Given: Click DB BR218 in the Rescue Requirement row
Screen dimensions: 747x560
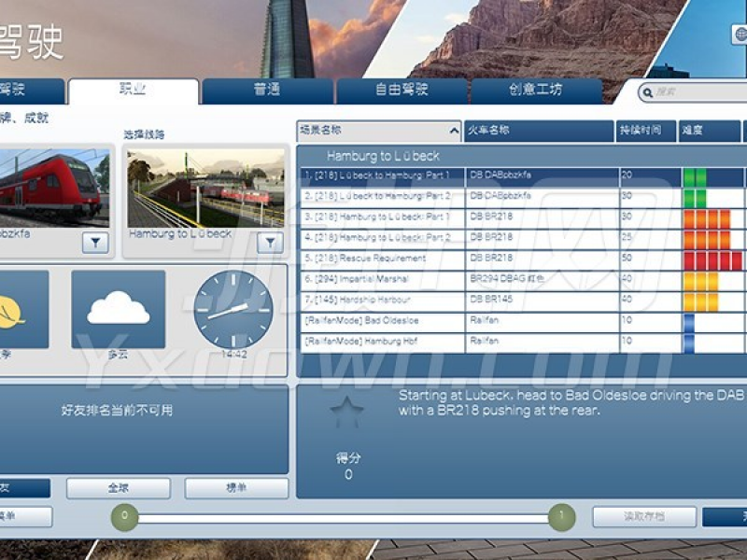Looking at the screenshot, I should [x=491, y=258].
